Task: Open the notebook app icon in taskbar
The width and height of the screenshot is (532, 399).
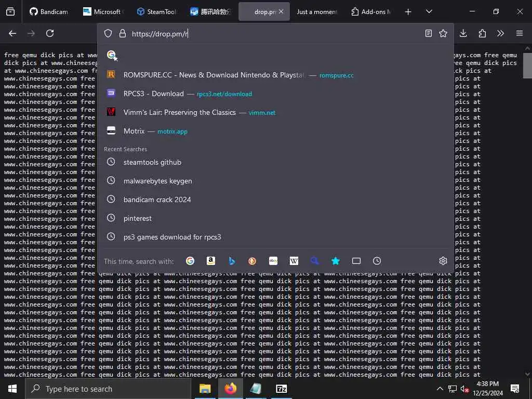Action: (x=256, y=389)
